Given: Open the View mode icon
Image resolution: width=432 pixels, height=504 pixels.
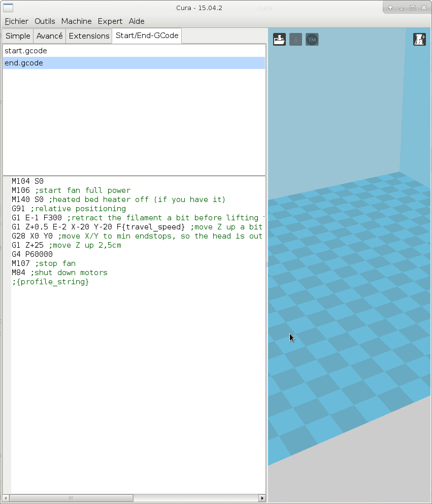Looking at the screenshot, I should click(x=419, y=40).
